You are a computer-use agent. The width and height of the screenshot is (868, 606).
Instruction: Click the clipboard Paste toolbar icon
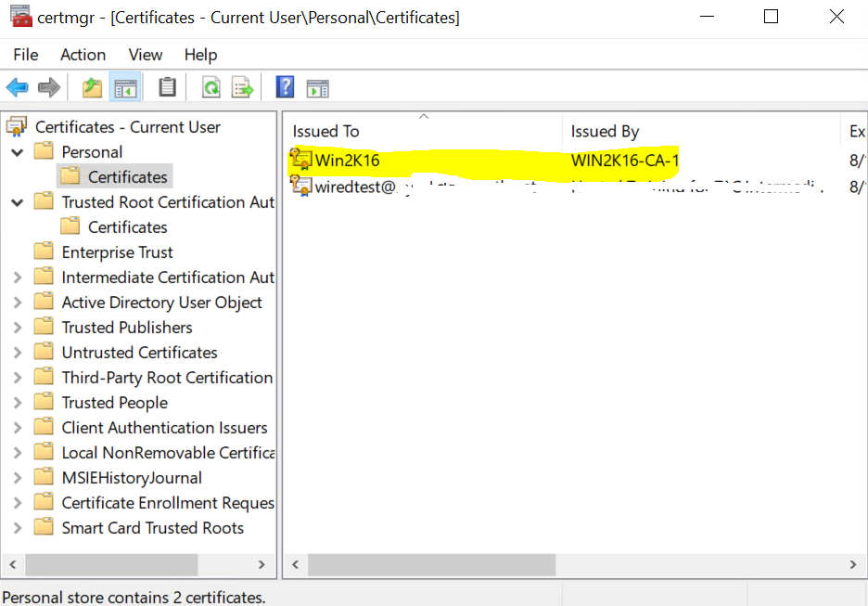(167, 88)
